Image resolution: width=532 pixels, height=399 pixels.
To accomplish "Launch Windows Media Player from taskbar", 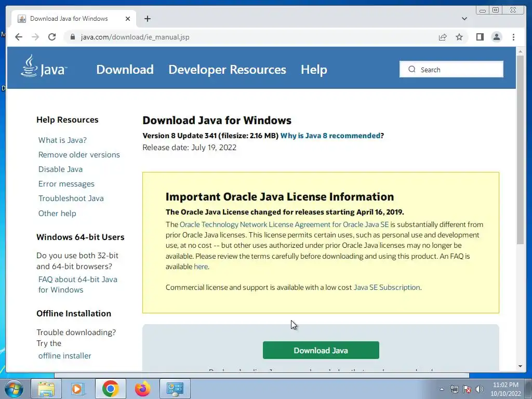I will 78,389.
